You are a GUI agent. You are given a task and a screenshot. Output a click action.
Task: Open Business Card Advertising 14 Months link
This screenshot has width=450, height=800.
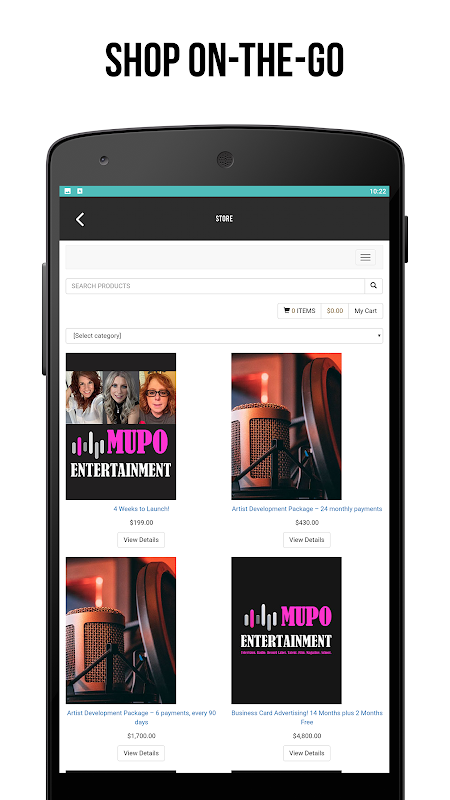tap(307, 717)
